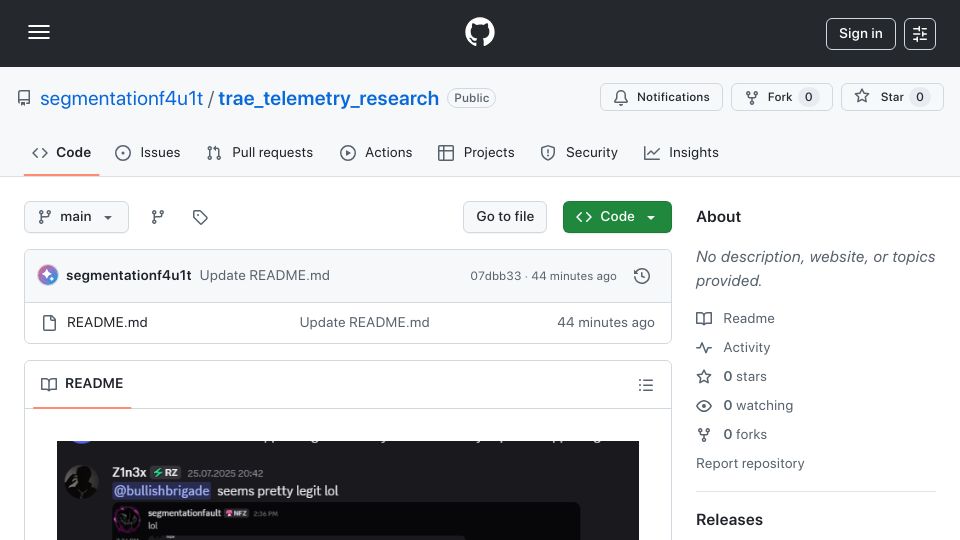This screenshot has height=540, width=960.
Task: Open the Insights tab
Action: click(681, 152)
